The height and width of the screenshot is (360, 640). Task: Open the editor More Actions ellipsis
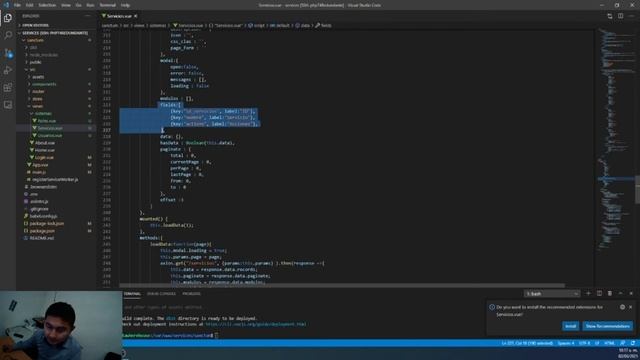click(x=631, y=16)
